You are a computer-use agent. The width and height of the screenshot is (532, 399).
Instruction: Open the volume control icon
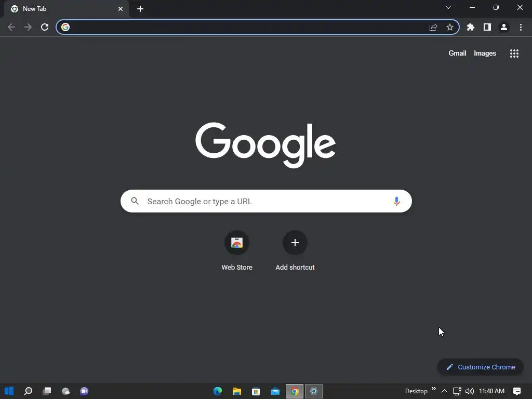[x=469, y=391]
